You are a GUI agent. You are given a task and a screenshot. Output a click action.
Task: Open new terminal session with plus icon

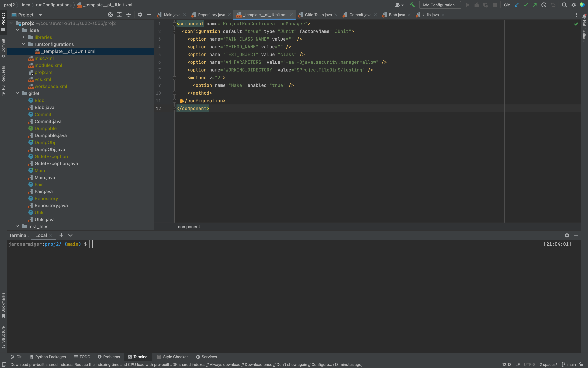click(x=61, y=235)
